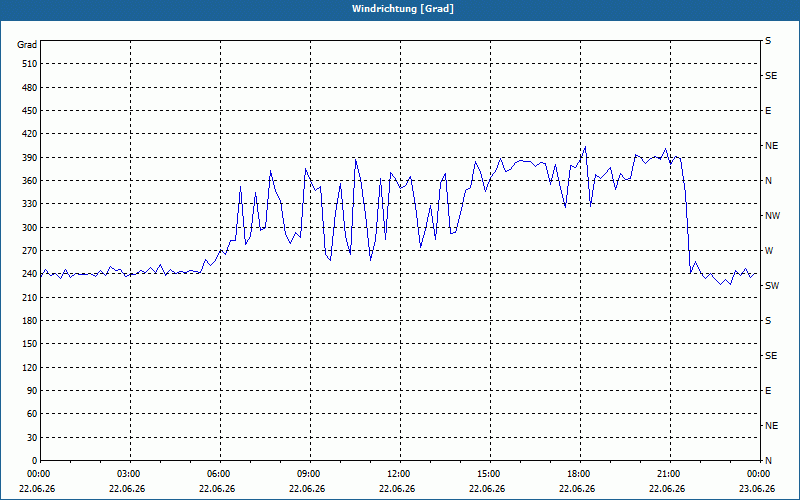The width and height of the screenshot is (800, 500).
Task: Click the y-axis value "360"
Action: (30, 181)
